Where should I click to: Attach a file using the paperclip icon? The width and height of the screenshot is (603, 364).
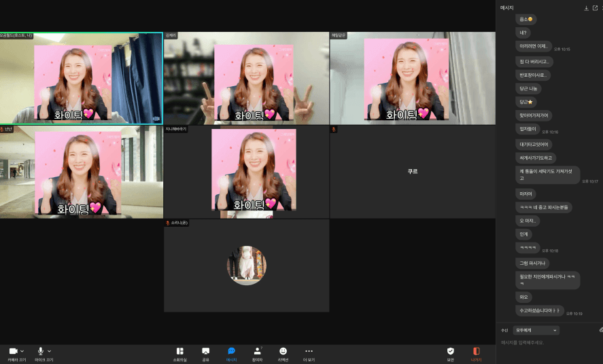(x=600, y=330)
